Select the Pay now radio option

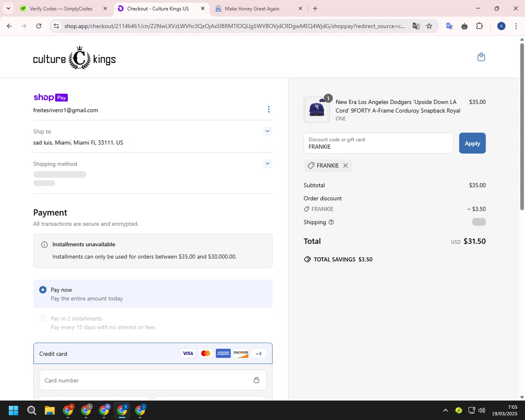43,290
